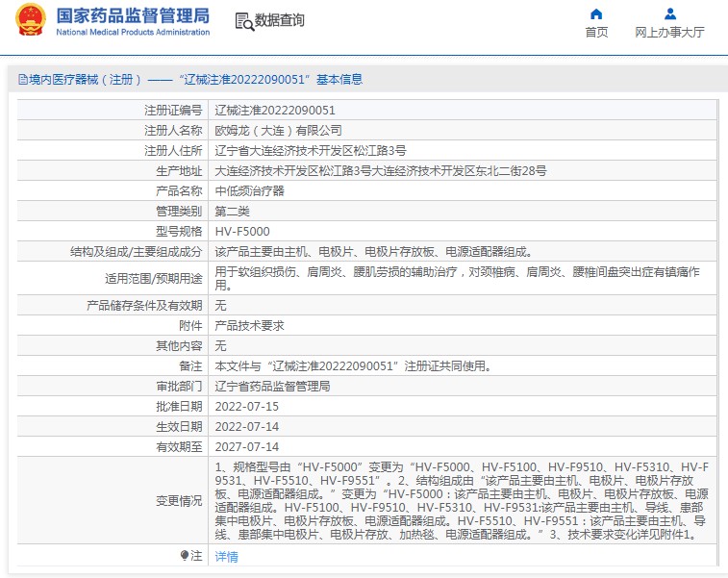Click the 审批部门 row label
728x578 pixels.
pyautogui.click(x=179, y=387)
